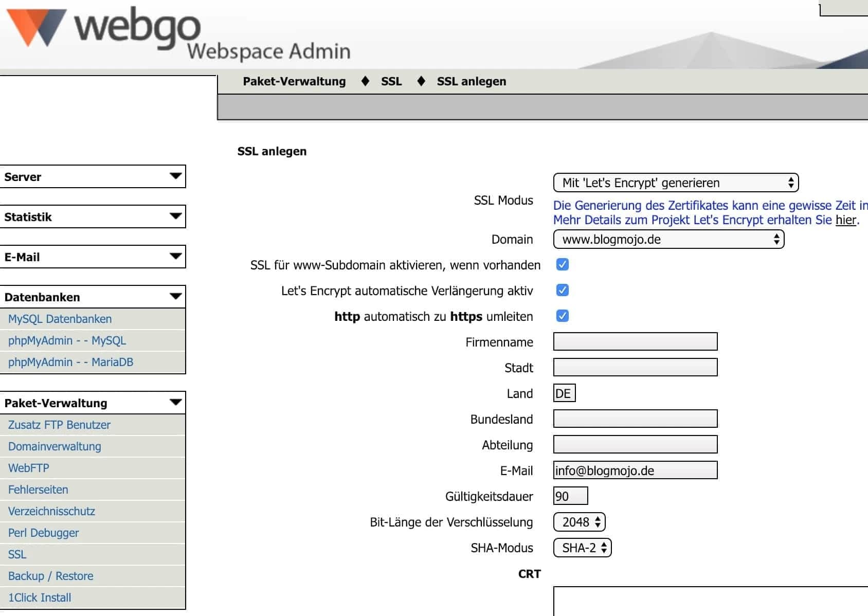868x616 pixels.
Task: Open MySQL Datenbanken in sidebar
Action: (x=60, y=319)
